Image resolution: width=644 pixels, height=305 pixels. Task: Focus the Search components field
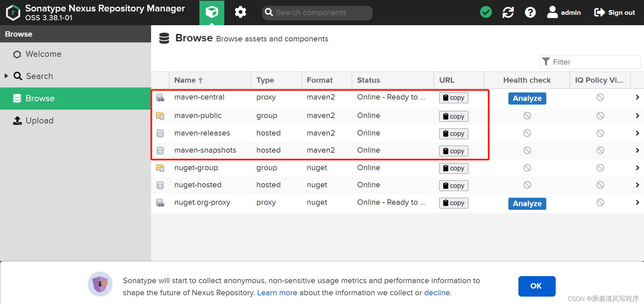(x=317, y=13)
